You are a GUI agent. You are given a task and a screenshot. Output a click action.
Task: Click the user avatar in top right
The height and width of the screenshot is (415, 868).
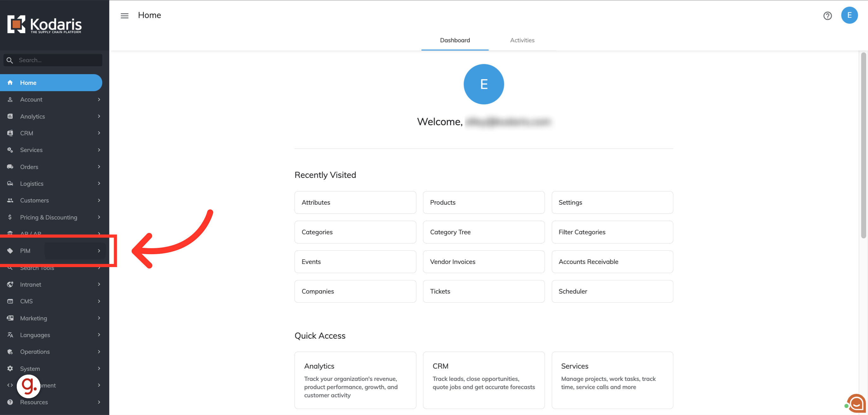click(849, 15)
